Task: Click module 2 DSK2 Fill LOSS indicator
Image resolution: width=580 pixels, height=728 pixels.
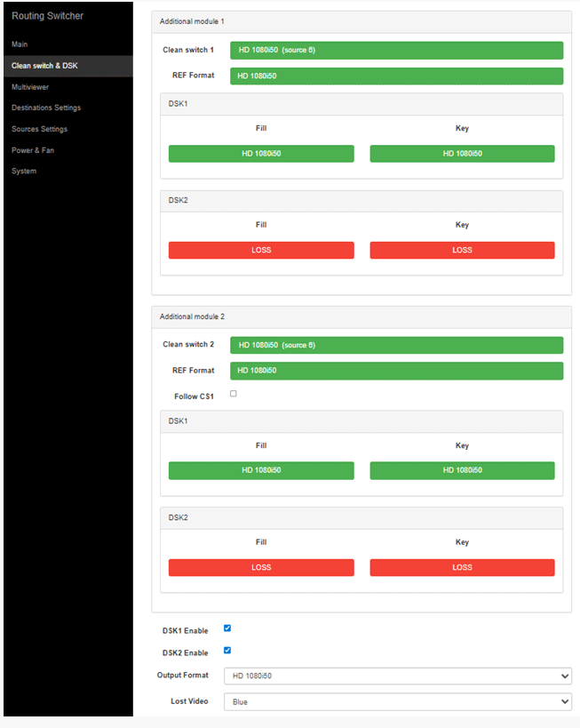Action: pyautogui.click(x=261, y=568)
